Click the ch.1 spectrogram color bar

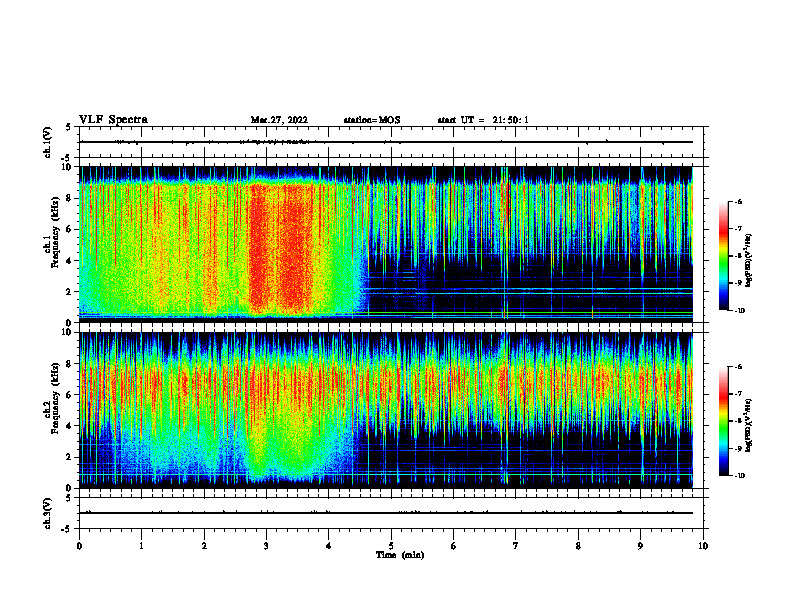pos(724,256)
